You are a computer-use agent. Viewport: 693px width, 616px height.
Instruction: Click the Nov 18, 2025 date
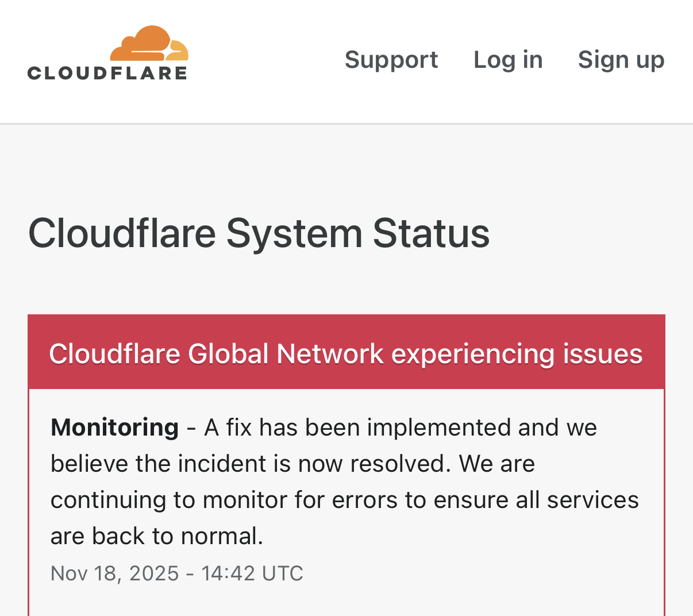click(115, 573)
